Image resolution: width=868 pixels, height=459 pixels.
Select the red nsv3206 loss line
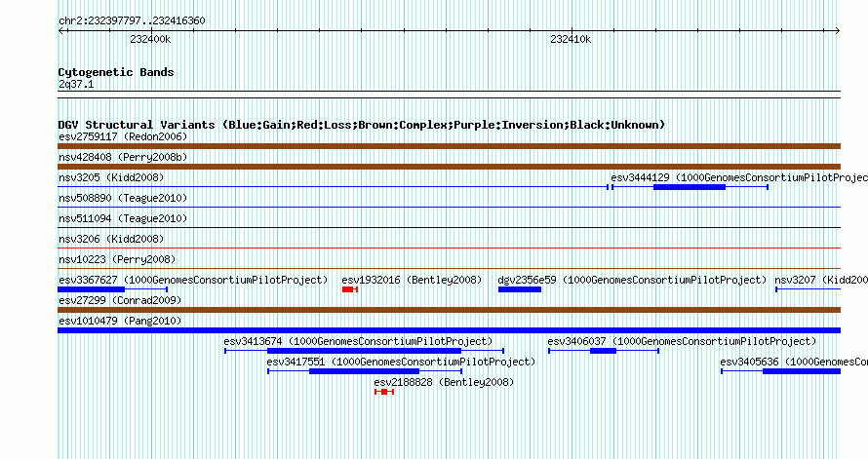coord(449,249)
